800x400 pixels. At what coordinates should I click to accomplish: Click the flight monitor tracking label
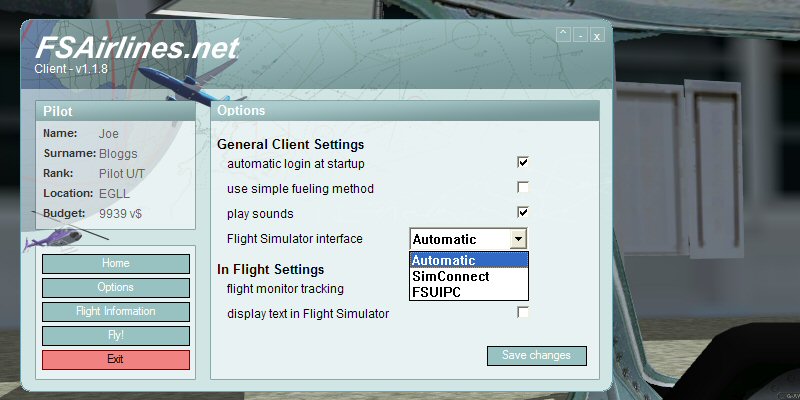click(285, 289)
